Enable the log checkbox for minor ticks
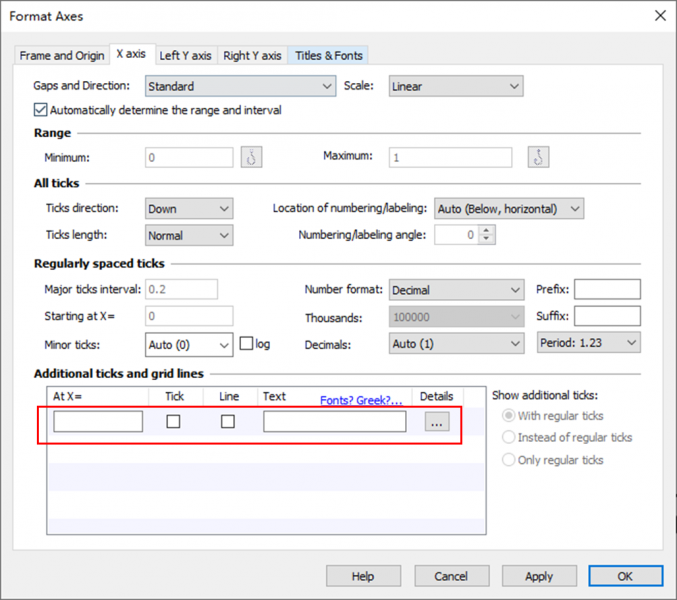Screen dimensions: 677x600 (x=246, y=344)
